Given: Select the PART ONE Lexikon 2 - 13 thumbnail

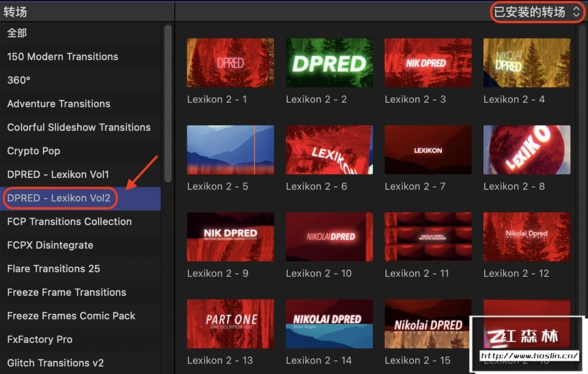Looking at the screenshot, I should click(230, 324).
